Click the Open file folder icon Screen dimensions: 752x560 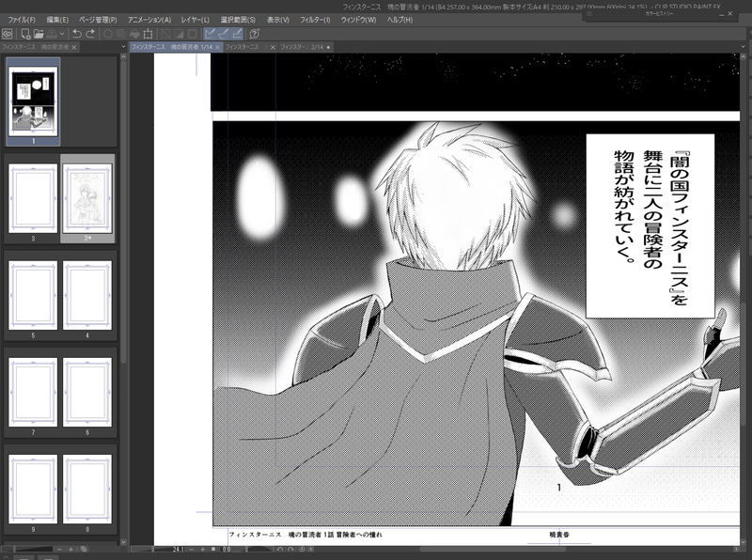(x=39, y=34)
